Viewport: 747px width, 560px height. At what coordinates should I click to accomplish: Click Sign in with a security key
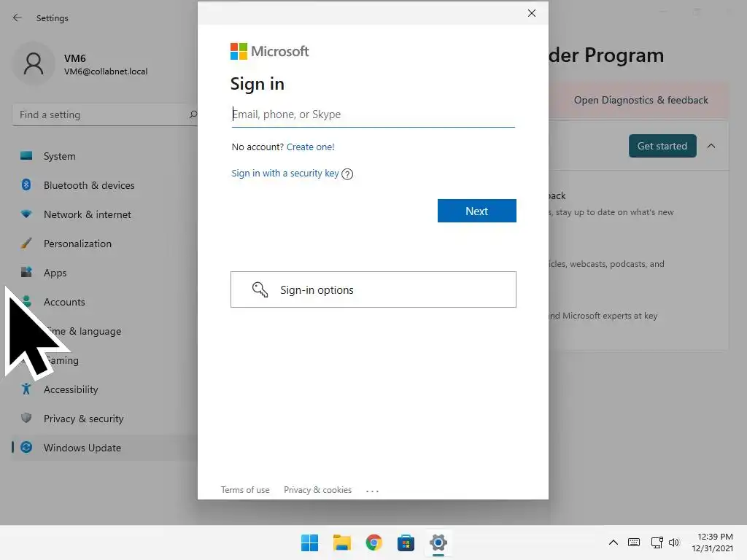coord(285,174)
